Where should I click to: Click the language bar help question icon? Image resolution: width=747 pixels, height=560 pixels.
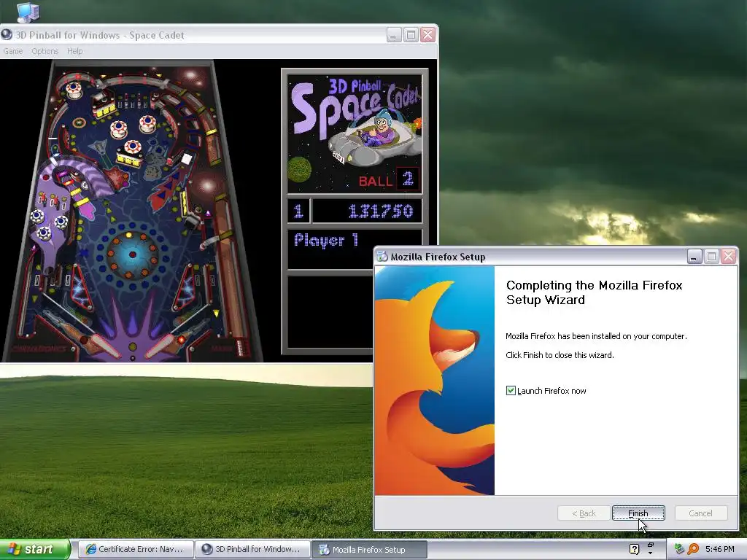point(634,549)
